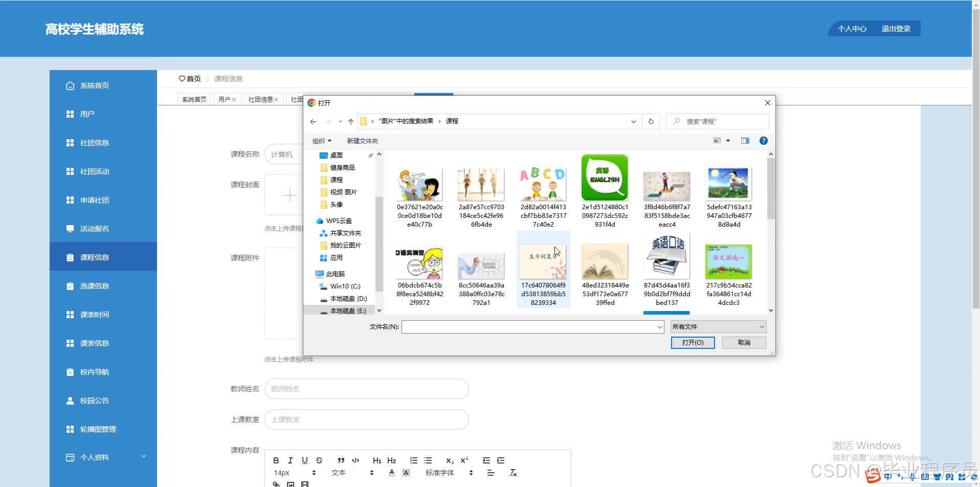The width and height of the screenshot is (980, 487).
Task: Open text alignment options in editor
Action: (x=491, y=473)
